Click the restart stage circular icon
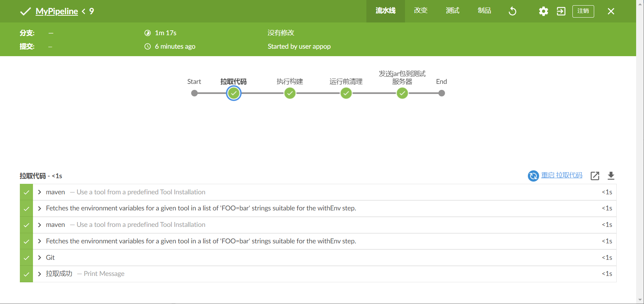This screenshot has width=644, height=304. 533,176
